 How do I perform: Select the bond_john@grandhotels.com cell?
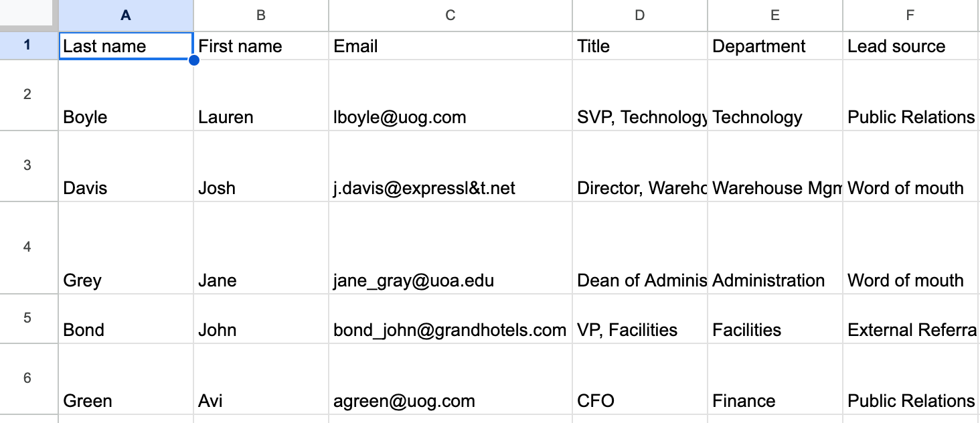pos(451,330)
